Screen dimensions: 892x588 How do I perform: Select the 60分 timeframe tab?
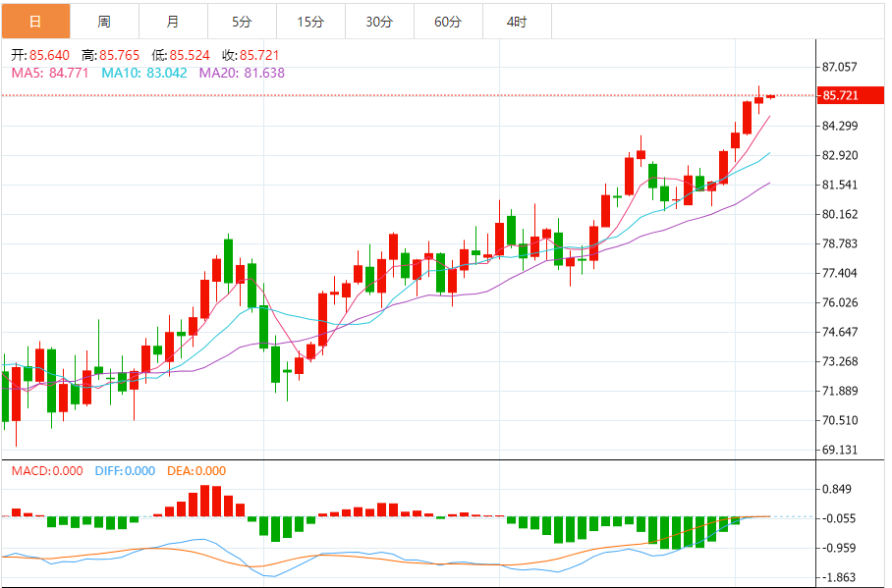[448, 22]
